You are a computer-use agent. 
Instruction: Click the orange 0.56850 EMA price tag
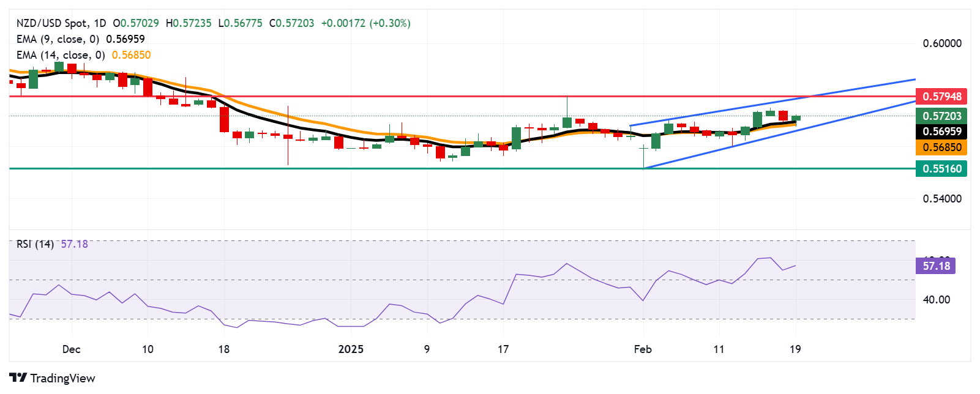[941, 147]
